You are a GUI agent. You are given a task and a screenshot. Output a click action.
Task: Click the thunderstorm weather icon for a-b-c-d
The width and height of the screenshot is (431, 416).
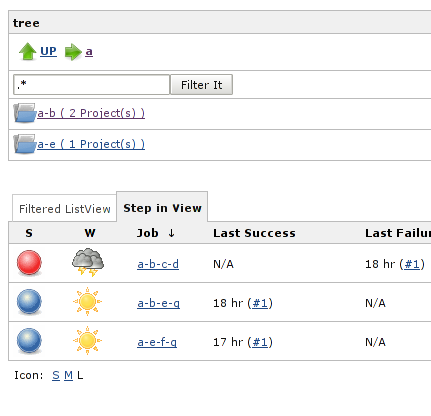coord(88,262)
